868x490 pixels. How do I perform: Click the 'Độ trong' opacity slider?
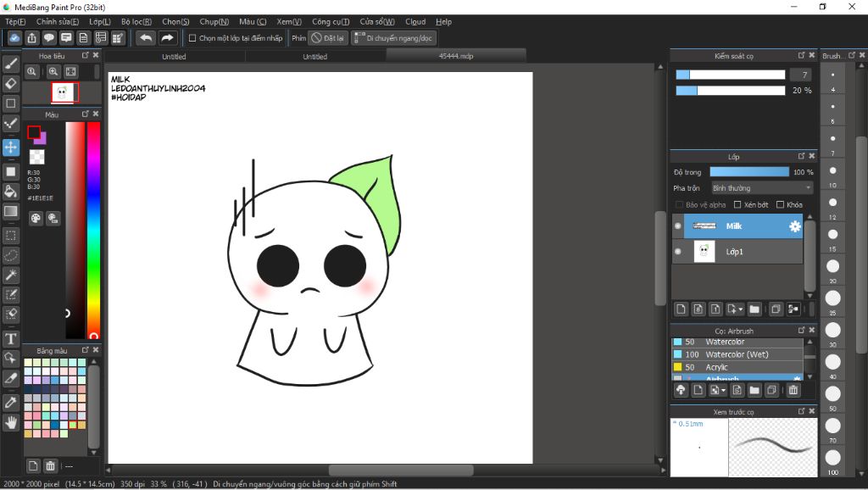(749, 172)
